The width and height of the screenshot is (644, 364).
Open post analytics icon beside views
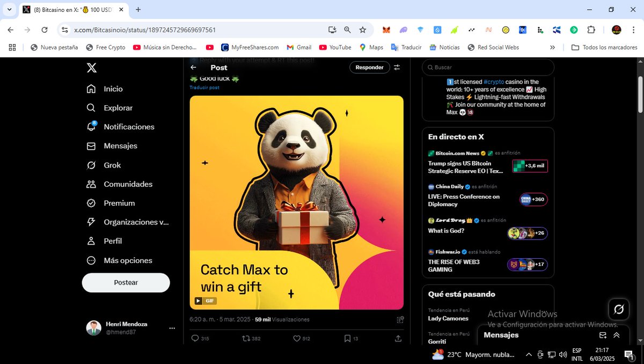click(x=400, y=319)
